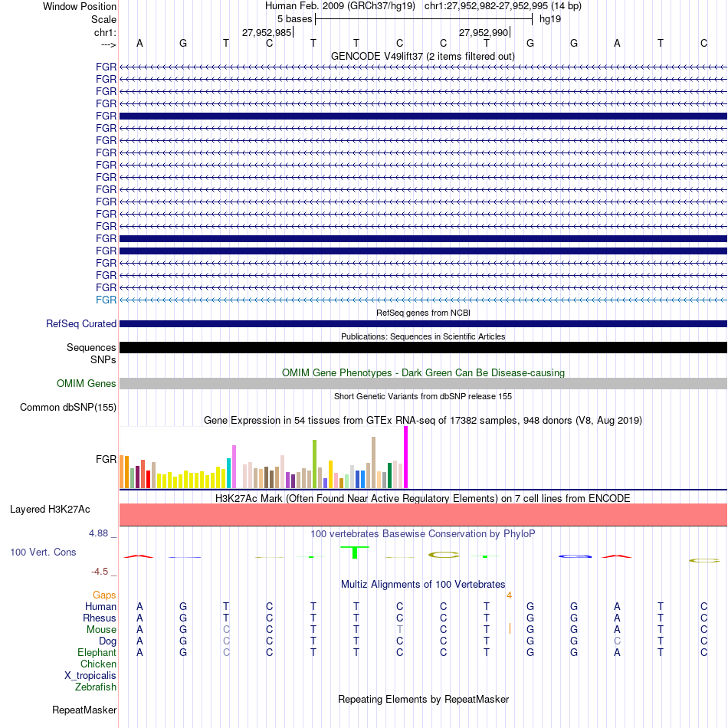Open "Short Genetic Variants from dbSNP release 155"

423,396
